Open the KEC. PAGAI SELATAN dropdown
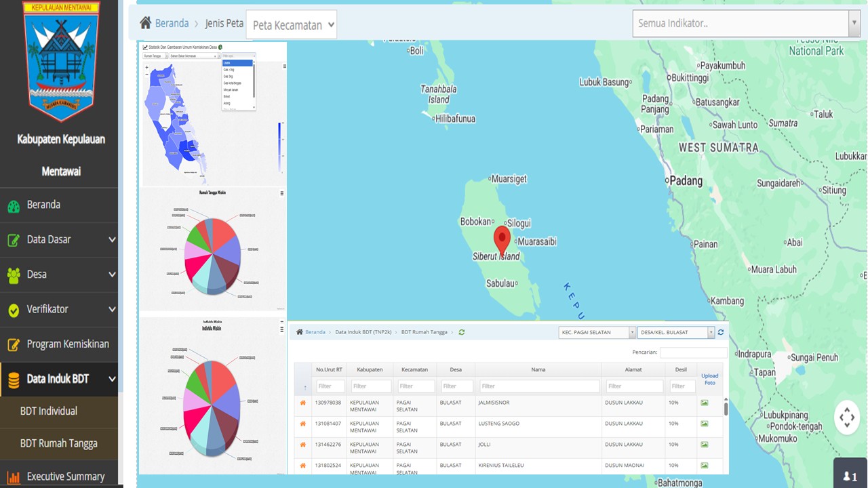 pos(597,332)
